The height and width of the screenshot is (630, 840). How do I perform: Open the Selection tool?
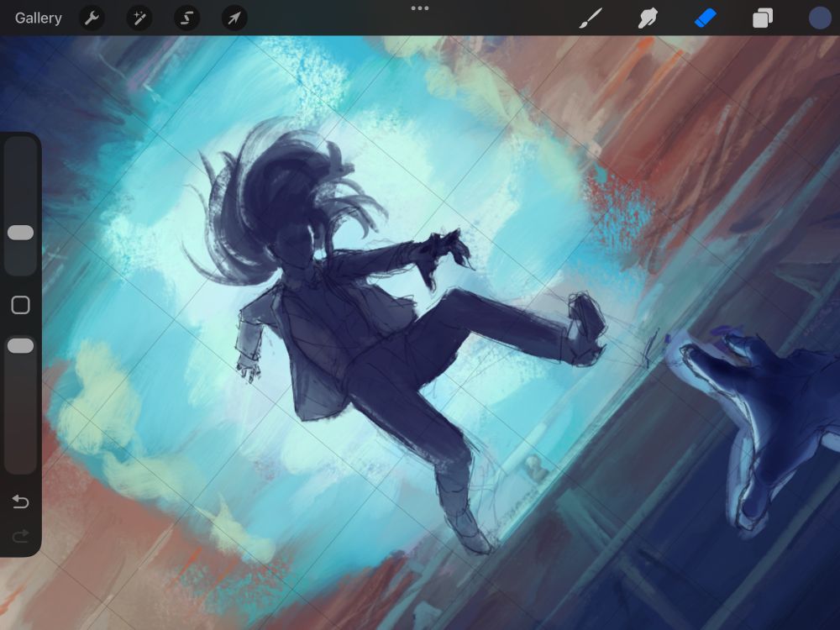tap(186, 18)
